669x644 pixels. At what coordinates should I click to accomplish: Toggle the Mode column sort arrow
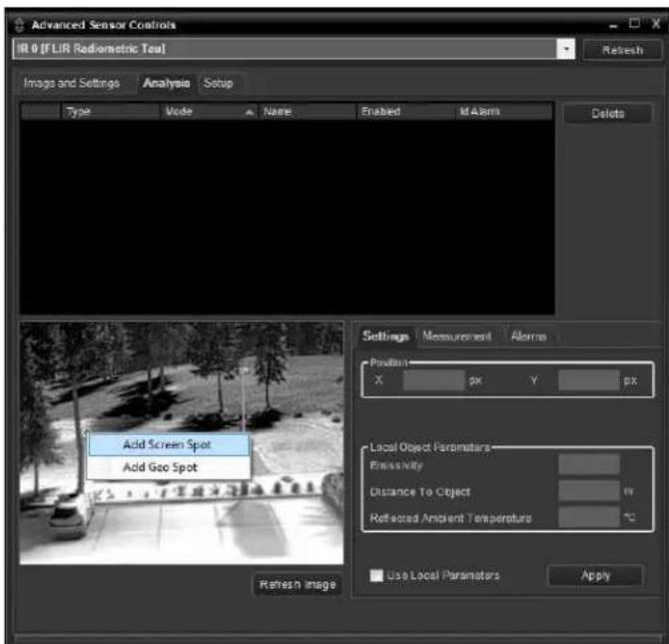point(250,112)
